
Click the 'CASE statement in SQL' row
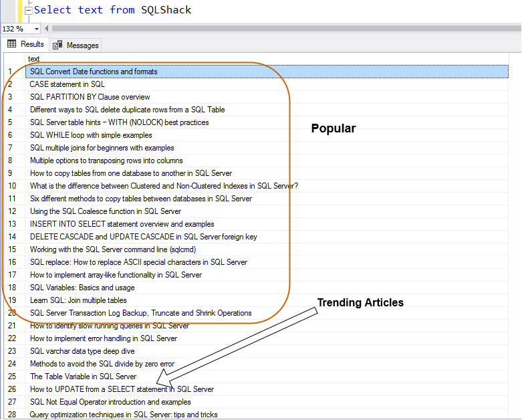click(x=68, y=84)
